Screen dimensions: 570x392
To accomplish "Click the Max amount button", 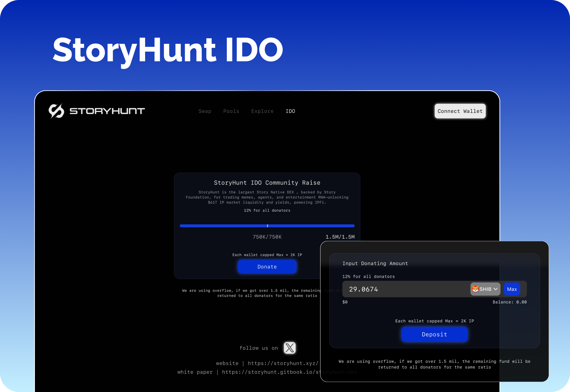I will tap(512, 289).
